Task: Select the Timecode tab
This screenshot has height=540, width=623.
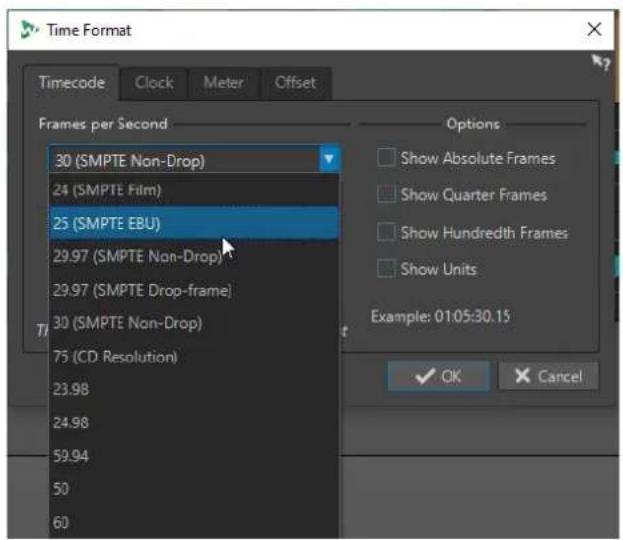Action: coord(72,83)
